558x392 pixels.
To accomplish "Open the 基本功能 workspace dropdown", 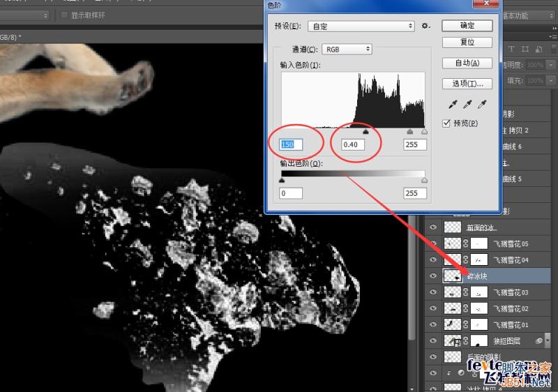I will 528,15.
